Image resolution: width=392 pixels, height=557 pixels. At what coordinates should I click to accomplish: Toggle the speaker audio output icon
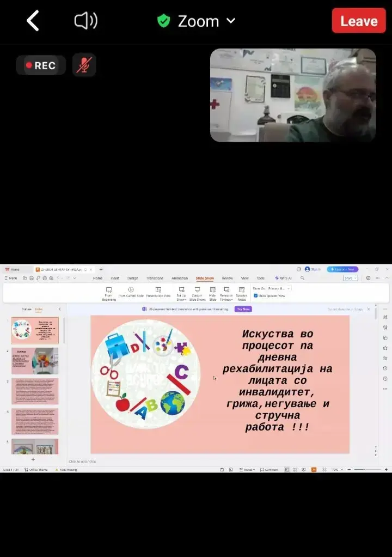click(x=86, y=21)
